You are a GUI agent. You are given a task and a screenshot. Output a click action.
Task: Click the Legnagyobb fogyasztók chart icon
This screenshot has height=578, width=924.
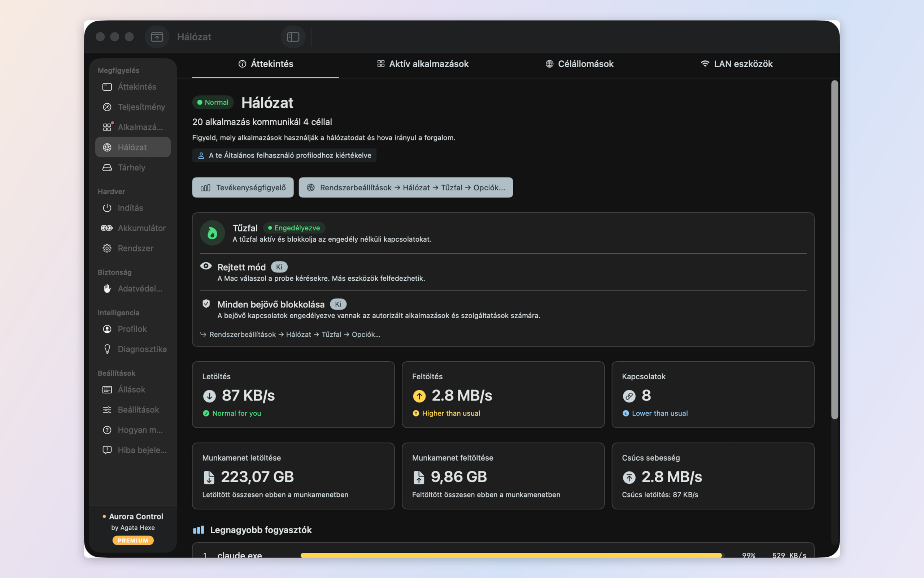pos(199,530)
